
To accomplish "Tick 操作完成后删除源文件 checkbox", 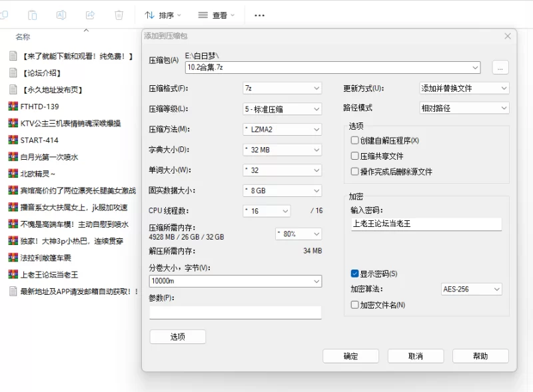I will 355,172.
